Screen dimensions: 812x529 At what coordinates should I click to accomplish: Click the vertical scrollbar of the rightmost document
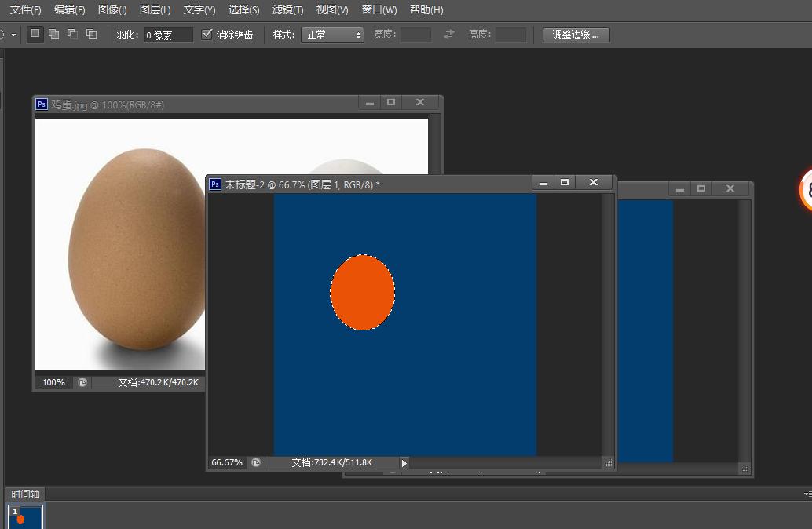744,330
